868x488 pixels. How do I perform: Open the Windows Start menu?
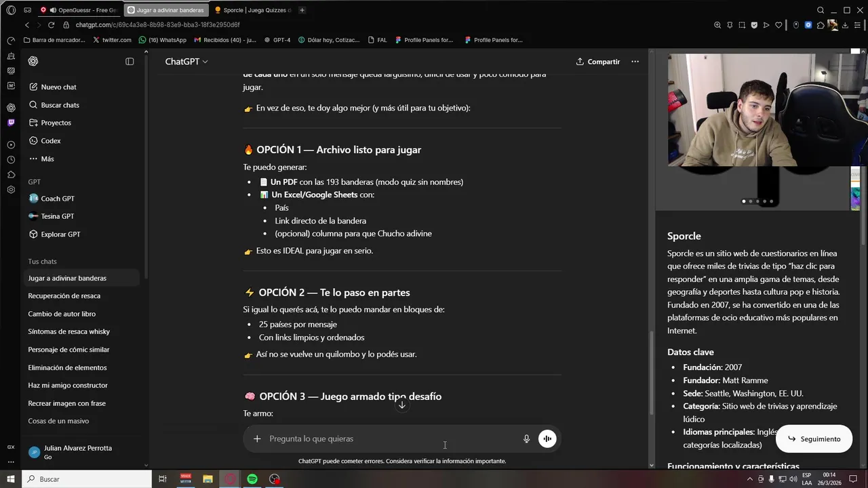click(x=11, y=479)
